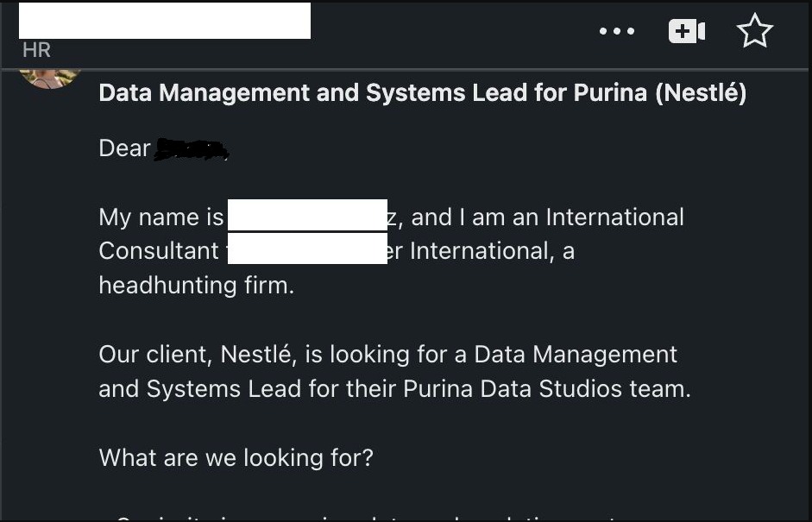
Task: Click the "Purina Data Studios team" text
Action: [546, 388]
